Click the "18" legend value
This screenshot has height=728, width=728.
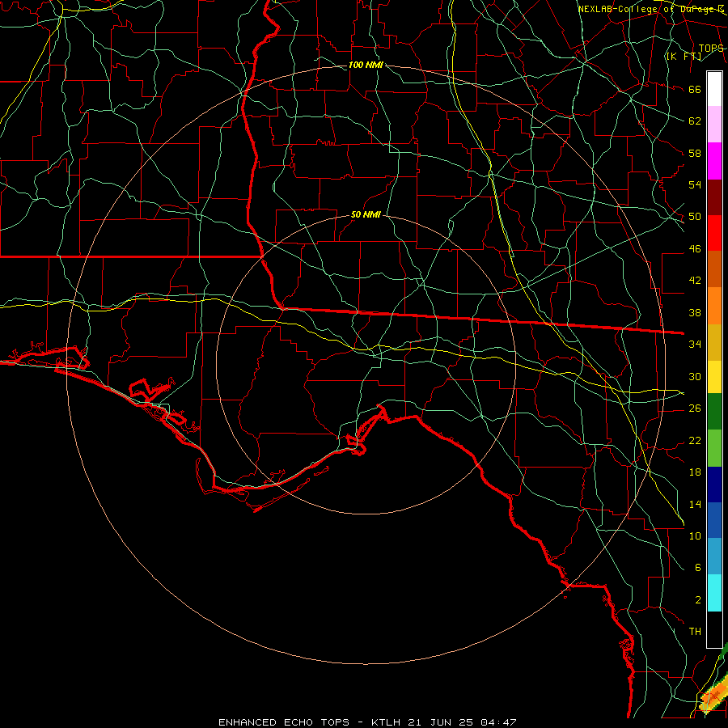point(695,472)
